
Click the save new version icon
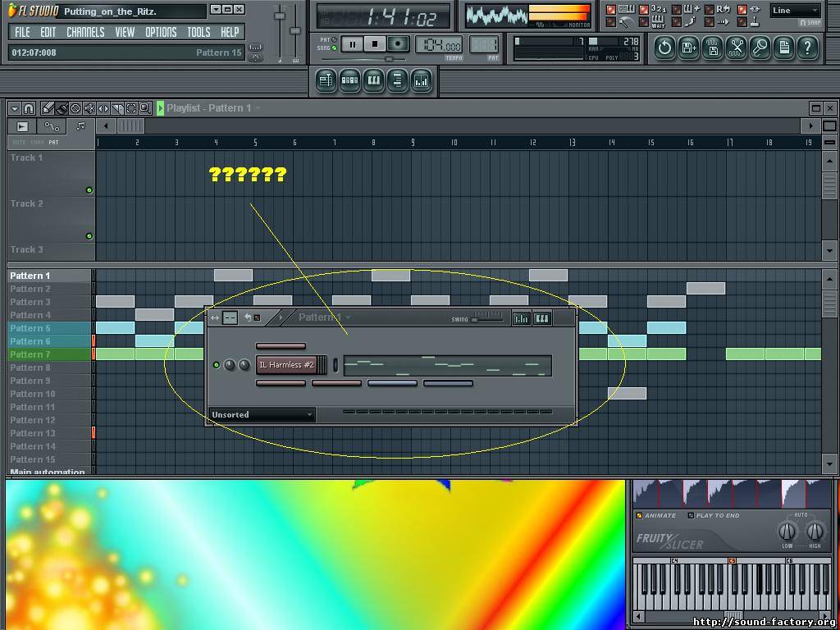click(x=688, y=48)
